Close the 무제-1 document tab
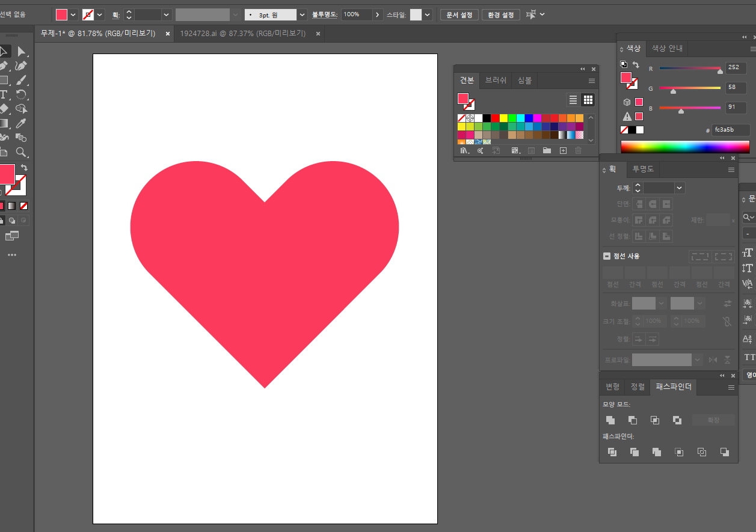 tap(168, 34)
